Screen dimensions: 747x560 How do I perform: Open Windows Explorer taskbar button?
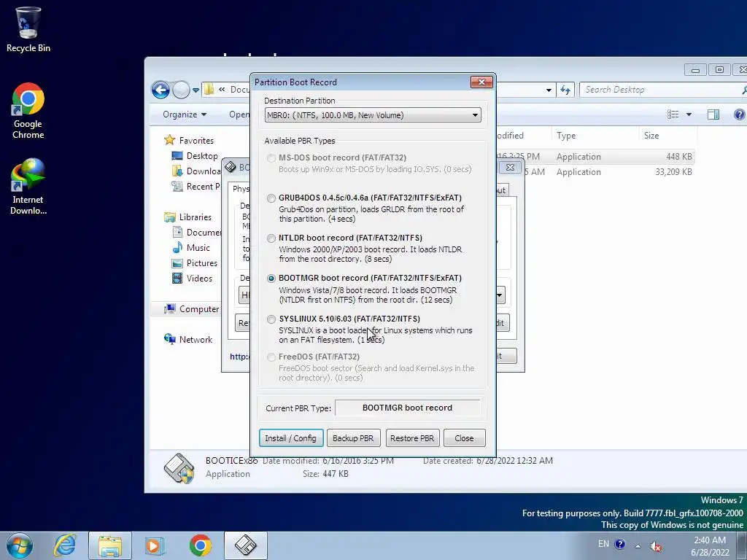(x=110, y=545)
